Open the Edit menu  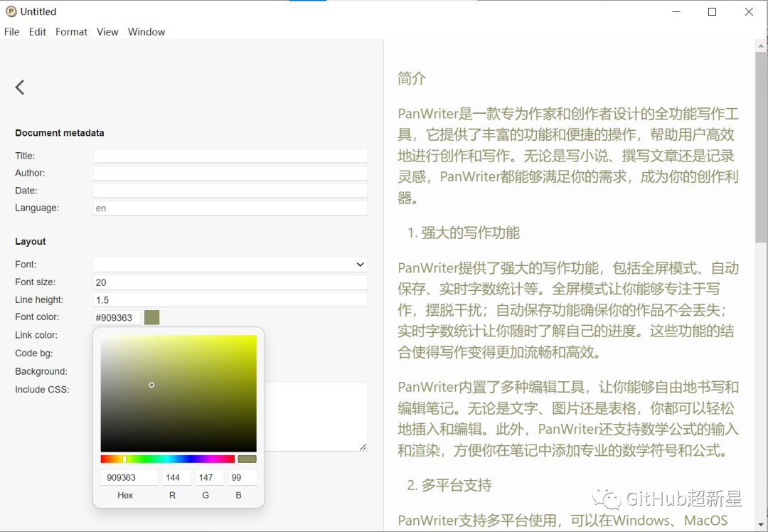point(37,32)
